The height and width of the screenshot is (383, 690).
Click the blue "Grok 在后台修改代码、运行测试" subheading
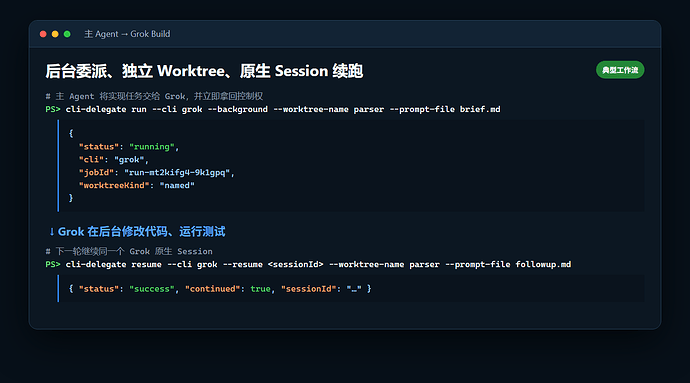[141, 232]
